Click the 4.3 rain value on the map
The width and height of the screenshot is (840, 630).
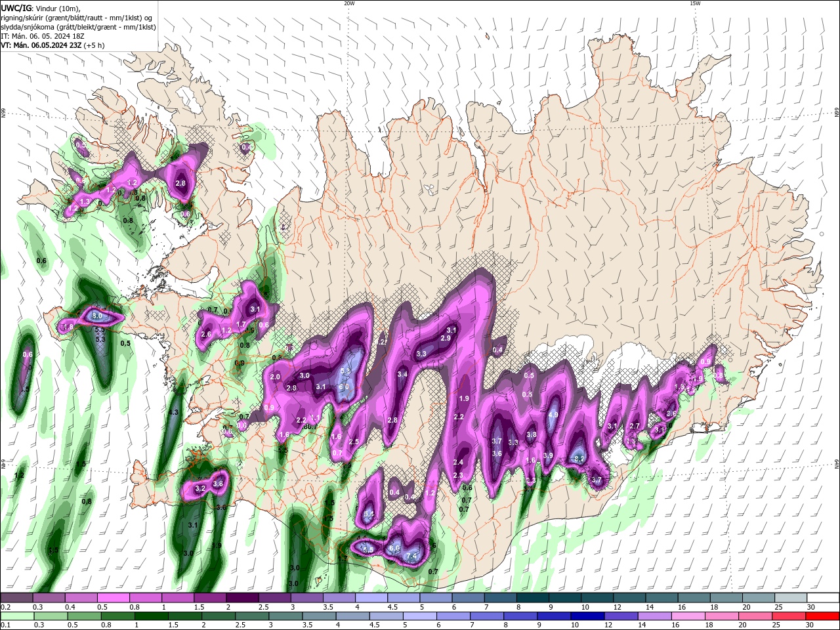pos(174,412)
